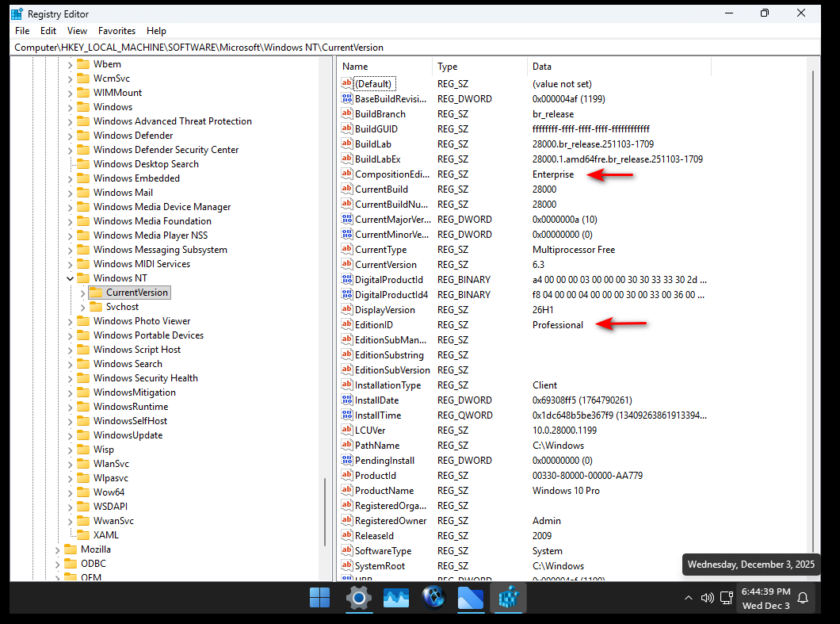The image size is (840, 624).
Task: Select the Windows Advanced Threat Protection key
Action: 173,121
